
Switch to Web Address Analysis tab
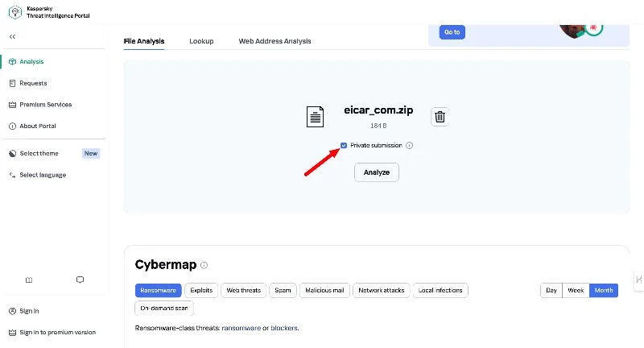(x=275, y=41)
